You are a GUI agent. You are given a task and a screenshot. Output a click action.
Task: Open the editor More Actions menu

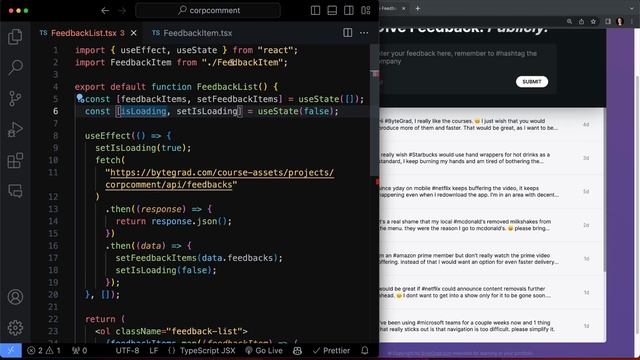pos(364,33)
